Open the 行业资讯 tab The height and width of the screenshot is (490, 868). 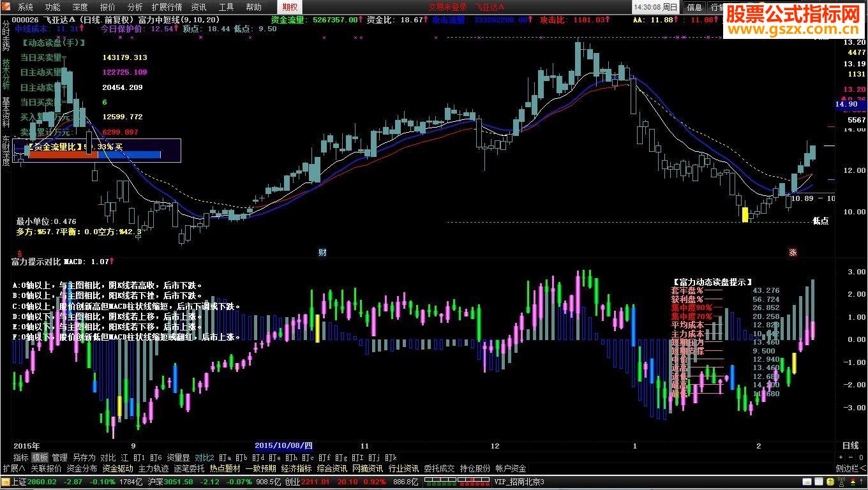[403, 468]
